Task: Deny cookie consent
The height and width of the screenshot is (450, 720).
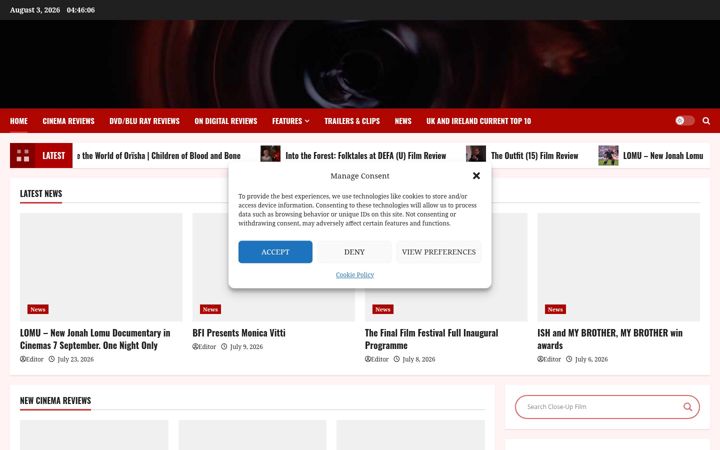Action: click(354, 252)
